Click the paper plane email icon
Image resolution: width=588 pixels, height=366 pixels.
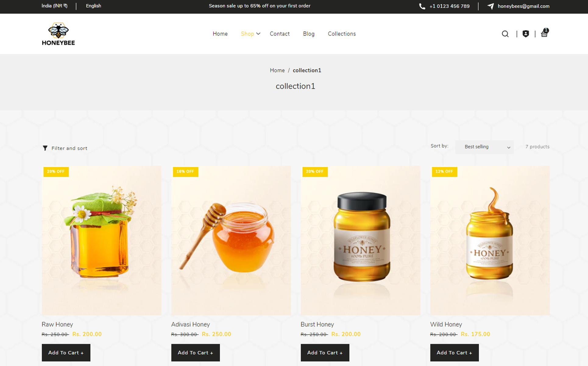tap(491, 6)
